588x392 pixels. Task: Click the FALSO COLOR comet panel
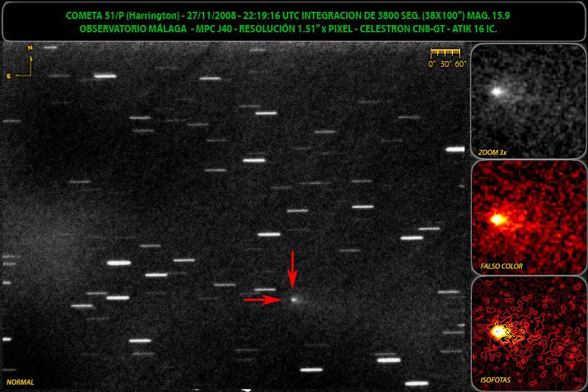tap(528, 218)
